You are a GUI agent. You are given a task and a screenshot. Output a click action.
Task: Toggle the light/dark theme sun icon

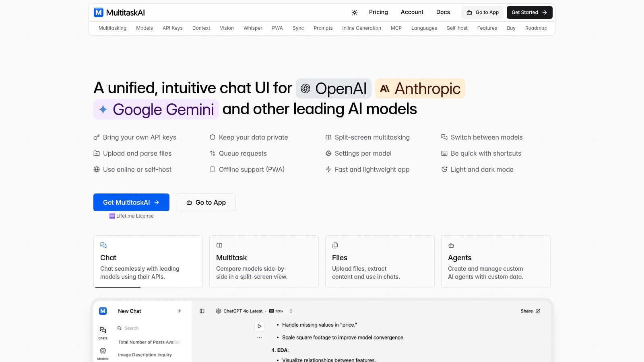(355, 12)
